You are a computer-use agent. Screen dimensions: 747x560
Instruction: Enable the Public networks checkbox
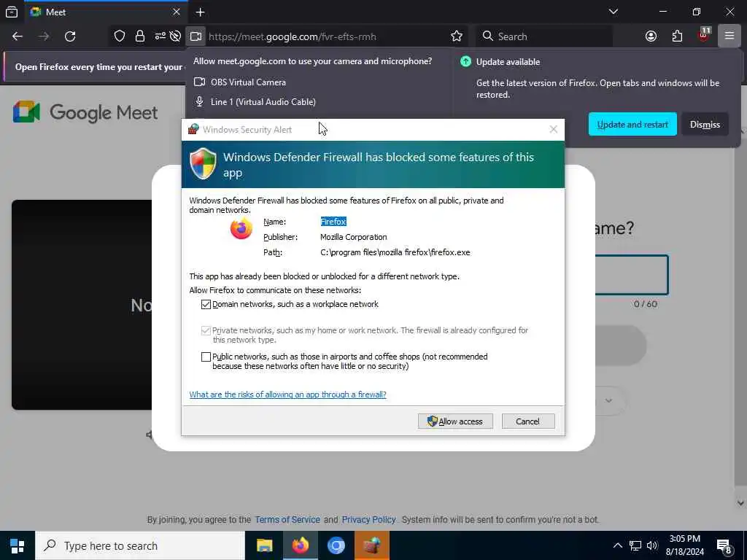click(x=206, y=357)
